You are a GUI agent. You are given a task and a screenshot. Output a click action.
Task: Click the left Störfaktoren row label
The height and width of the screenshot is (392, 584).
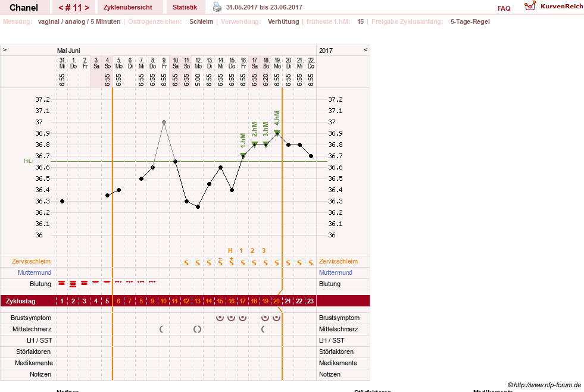point(33,352)
